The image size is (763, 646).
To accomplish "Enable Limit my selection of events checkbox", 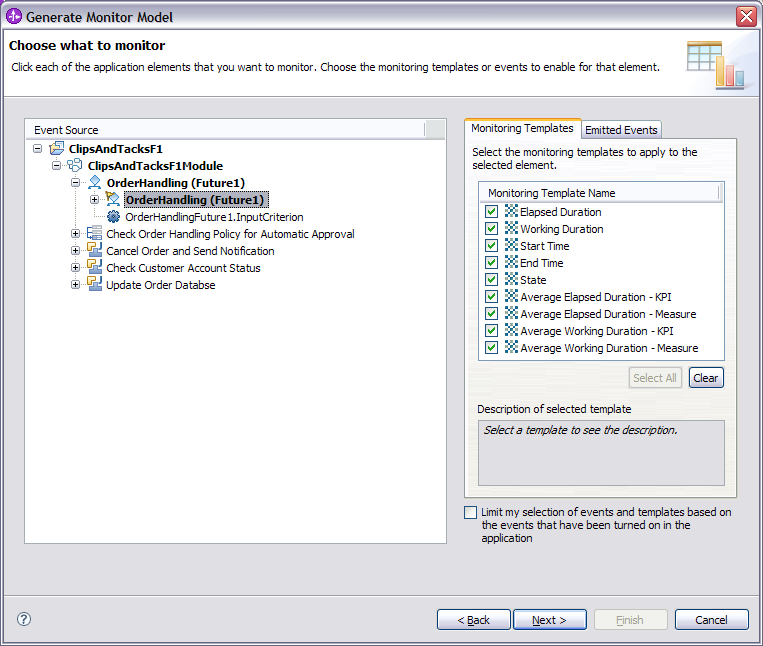I will click(x=471, y=513).
